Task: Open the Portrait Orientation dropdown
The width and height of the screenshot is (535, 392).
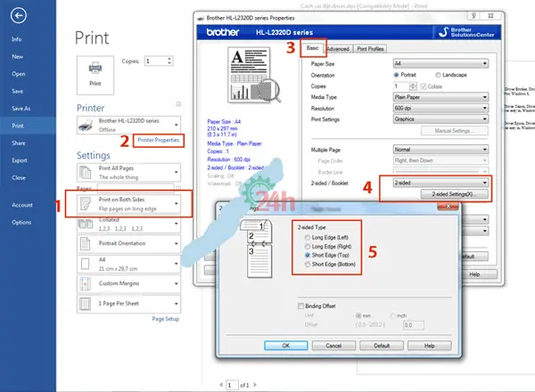Action: point(128,243)
